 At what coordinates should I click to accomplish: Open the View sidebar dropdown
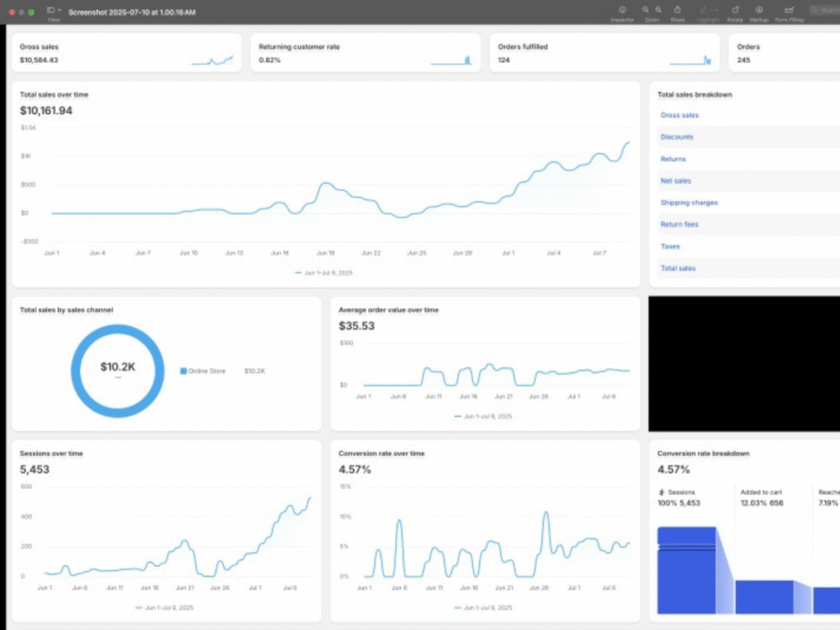coord(53,10)
